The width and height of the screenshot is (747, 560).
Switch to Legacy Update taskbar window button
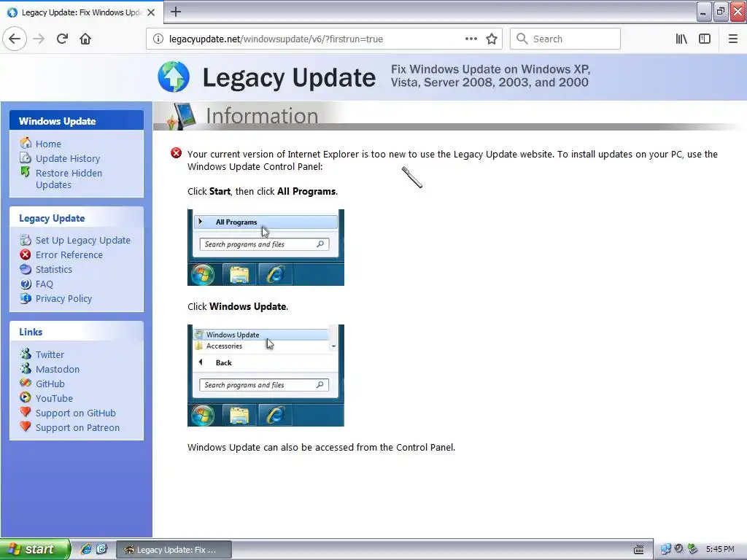point(174,550)
